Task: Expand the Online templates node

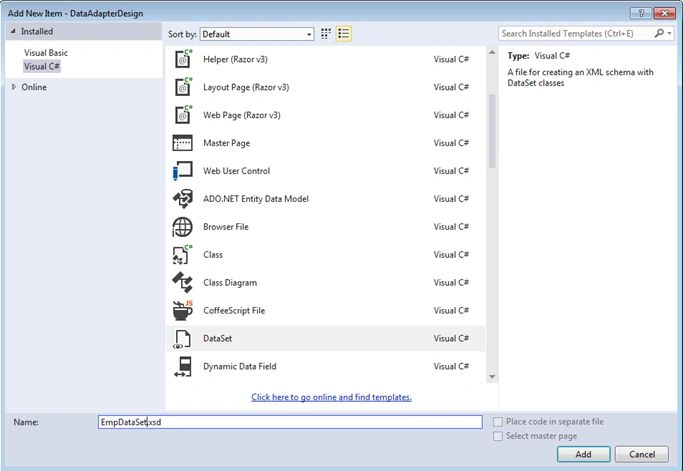Action: pyautogui.click(x=14, y=87)
